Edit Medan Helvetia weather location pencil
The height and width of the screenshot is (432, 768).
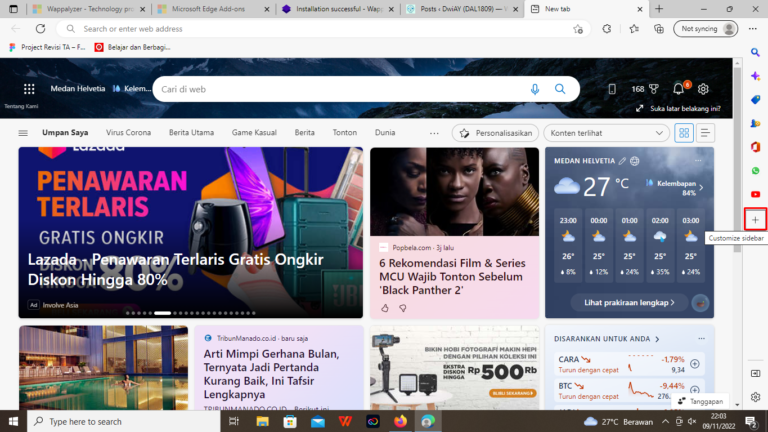(x=622, y=161)
